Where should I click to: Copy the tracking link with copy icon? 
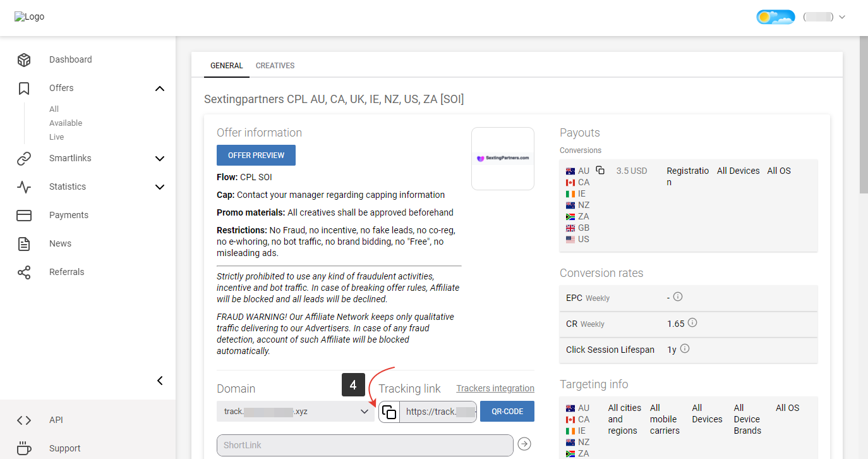(x=389, y=412)
